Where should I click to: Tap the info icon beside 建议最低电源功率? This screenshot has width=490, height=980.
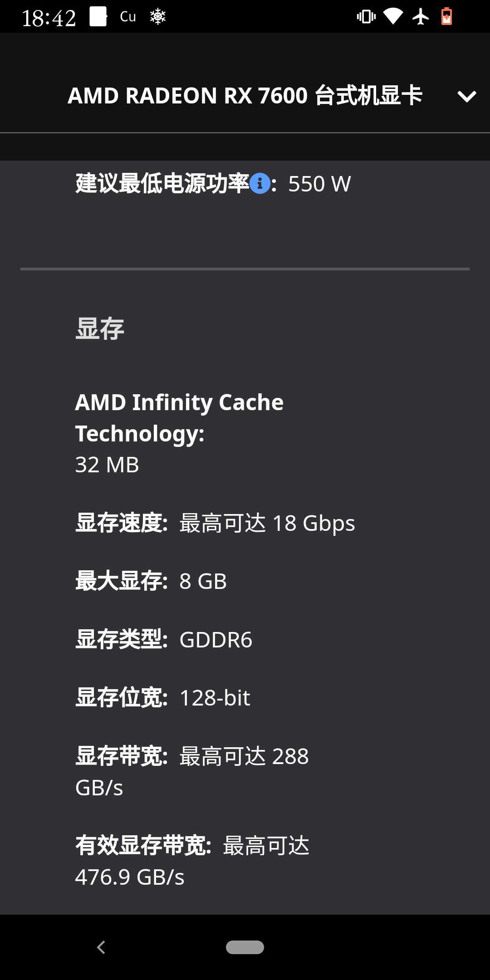pos(260,184)
